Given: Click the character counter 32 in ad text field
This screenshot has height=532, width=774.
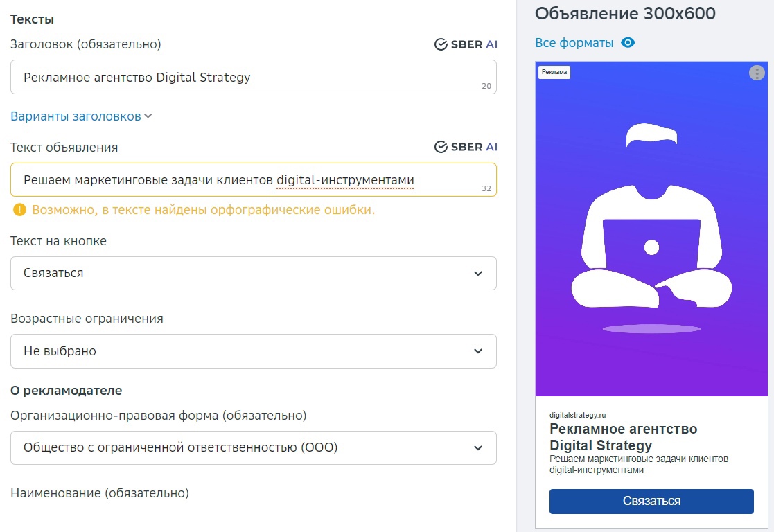Looking at the screenshot, I should click(486, 188).
